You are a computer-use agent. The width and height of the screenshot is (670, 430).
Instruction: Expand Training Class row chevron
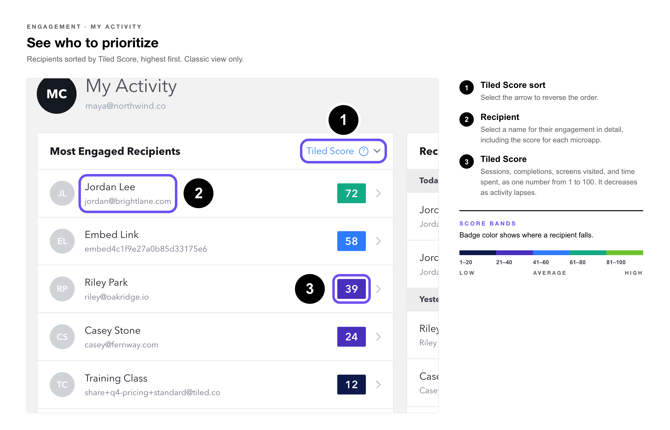click(x=379, y=385)
